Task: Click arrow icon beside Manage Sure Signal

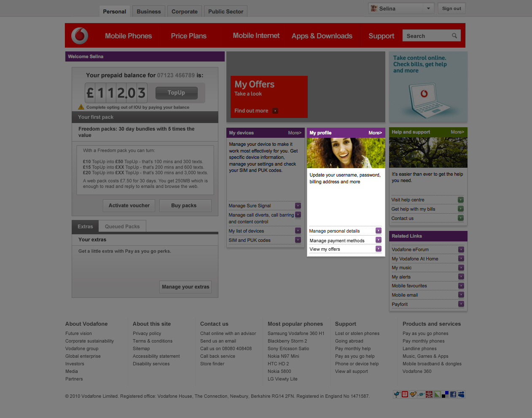Action: click(298, 206)
